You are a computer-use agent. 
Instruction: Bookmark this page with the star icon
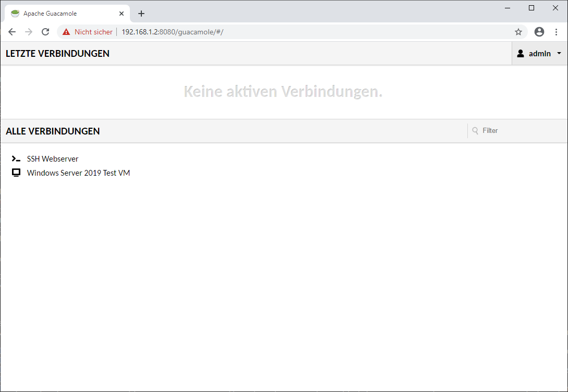pos(518,32)
